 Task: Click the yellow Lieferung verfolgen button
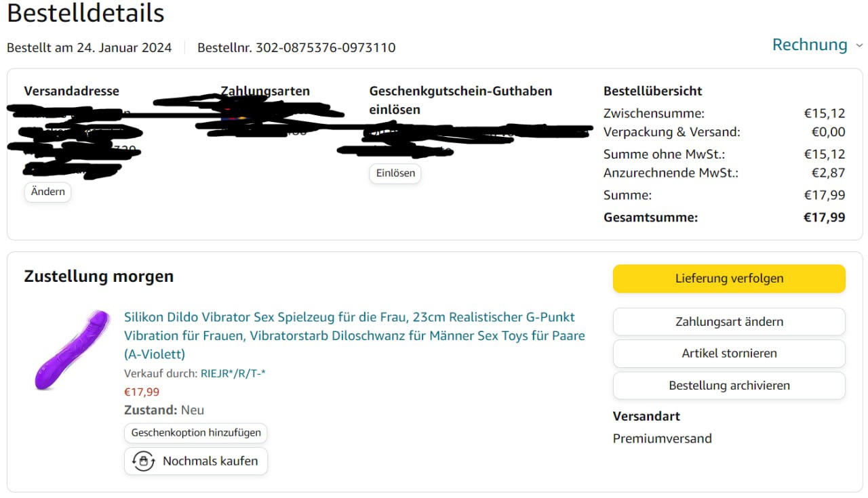(729, 278)
